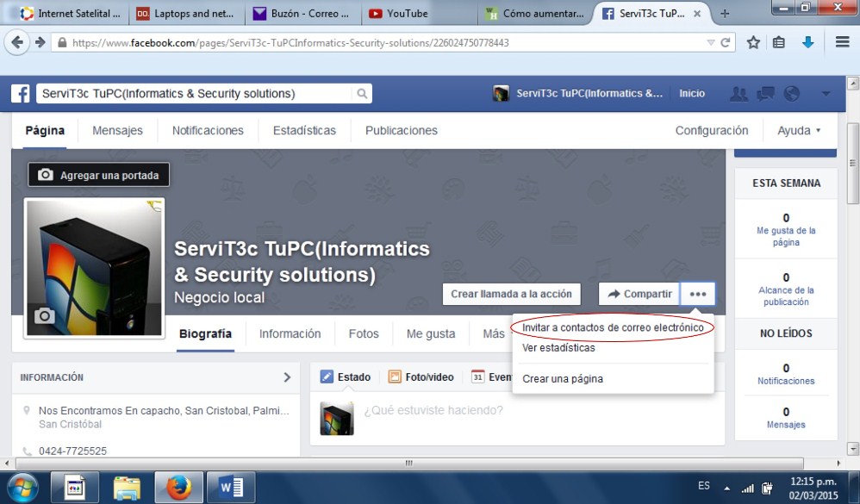Click Inicio in Facebook top bar
860x504 pixels.
pyautogui.click(x=692, y=94)
